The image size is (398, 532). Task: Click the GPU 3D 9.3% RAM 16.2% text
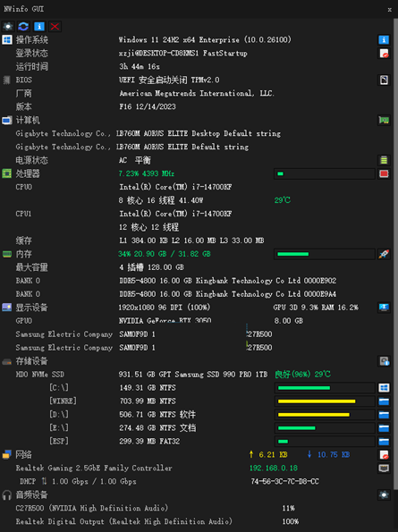click(316, 308)
